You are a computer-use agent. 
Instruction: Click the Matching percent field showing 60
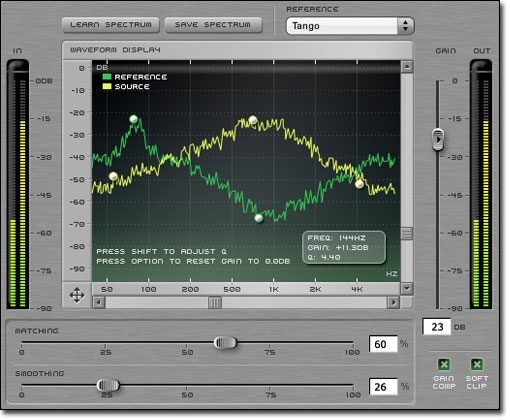coord(383,344)
